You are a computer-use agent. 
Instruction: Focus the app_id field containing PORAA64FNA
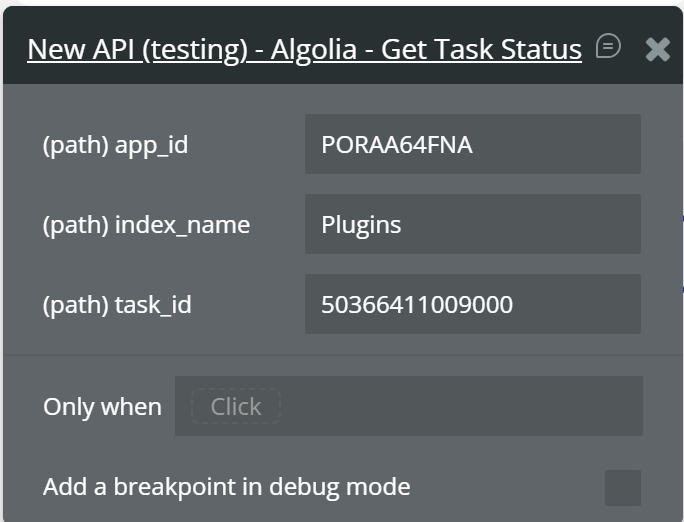[472, 144]
